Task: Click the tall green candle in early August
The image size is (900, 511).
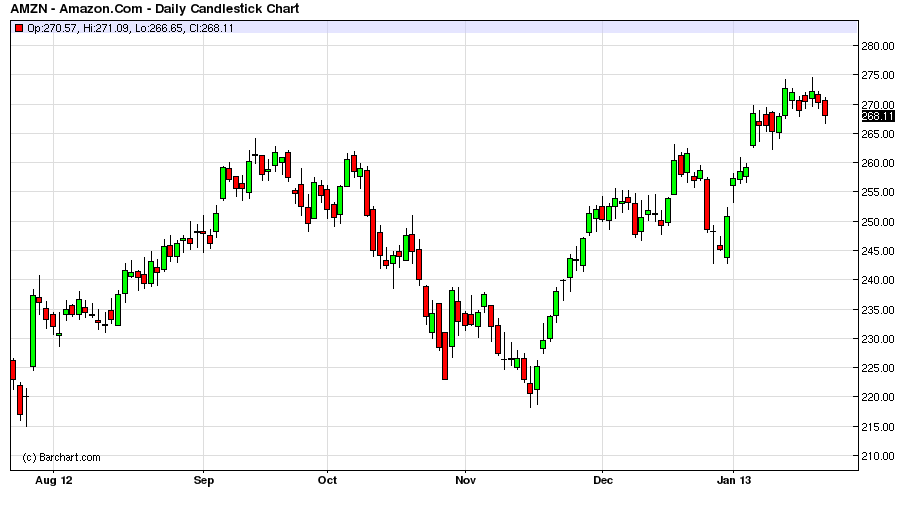Action: click(33, 331)
